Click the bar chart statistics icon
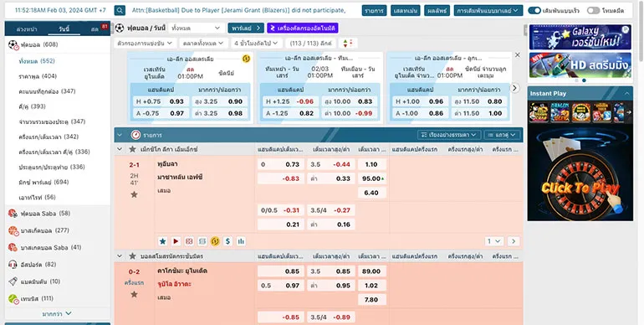Screen dimensions: 644x325 241,241
